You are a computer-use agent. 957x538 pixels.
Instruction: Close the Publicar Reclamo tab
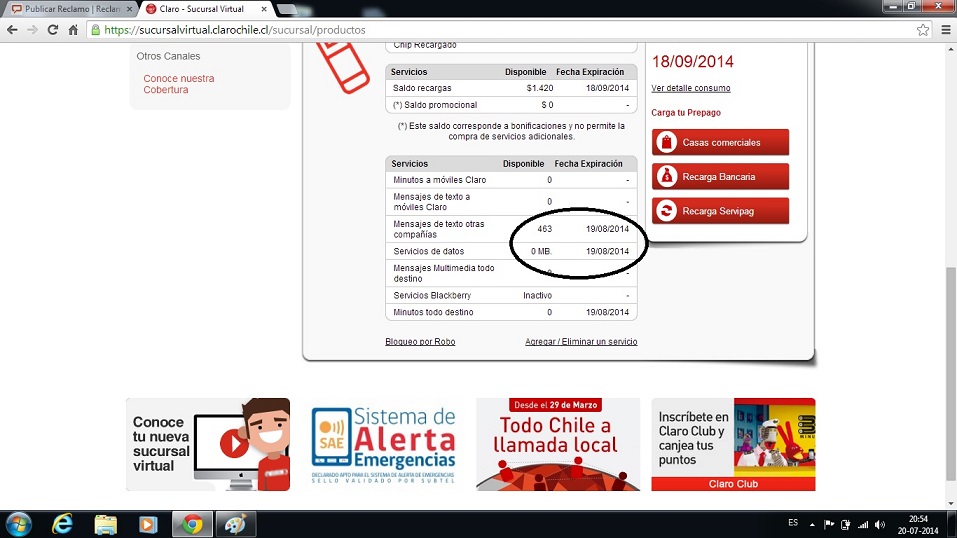point(129,9)
